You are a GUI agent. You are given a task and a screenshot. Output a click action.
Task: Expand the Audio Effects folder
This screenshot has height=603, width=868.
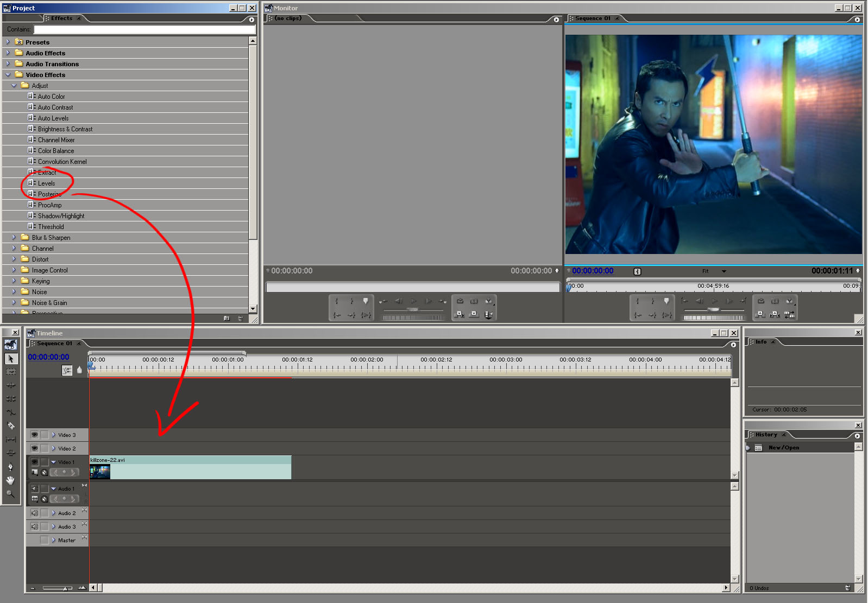point(8,53)
